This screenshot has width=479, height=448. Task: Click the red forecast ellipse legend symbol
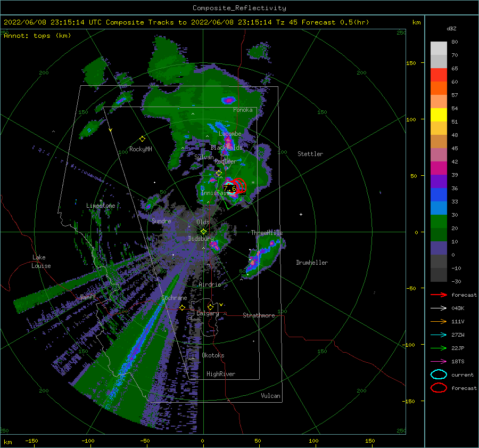pyautogui.click(x=439, y=388)
